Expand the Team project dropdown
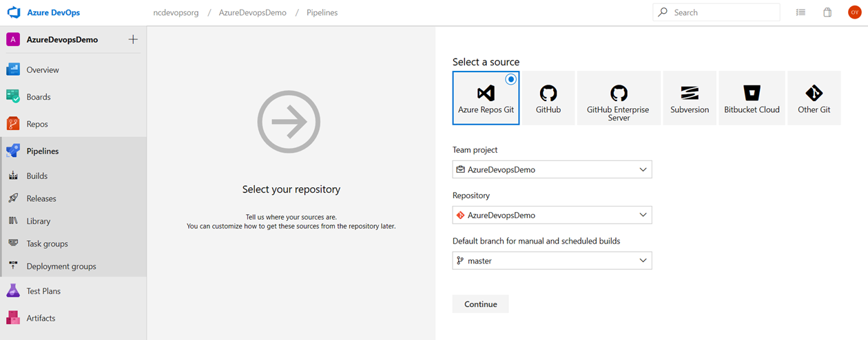The width and height of the screenshot is (868, 340). pos(552,169)
